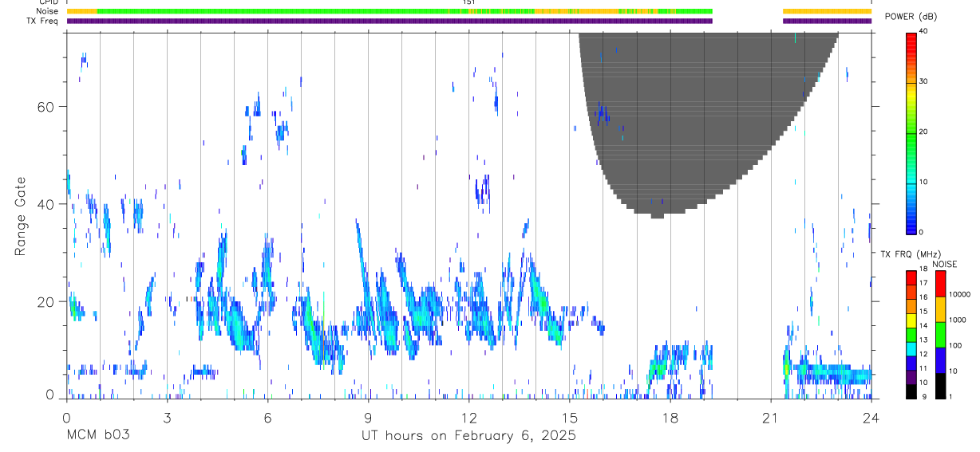Click the POWER (dB) gradient colorbar

click(x=911, y=132)
